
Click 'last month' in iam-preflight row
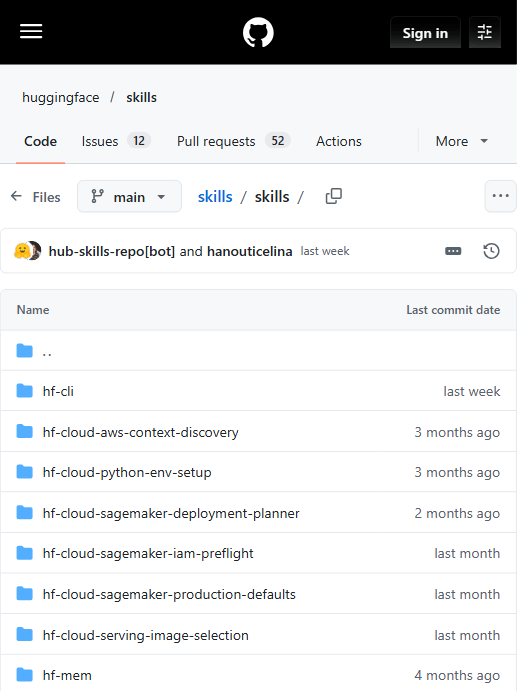click(467, 554)
